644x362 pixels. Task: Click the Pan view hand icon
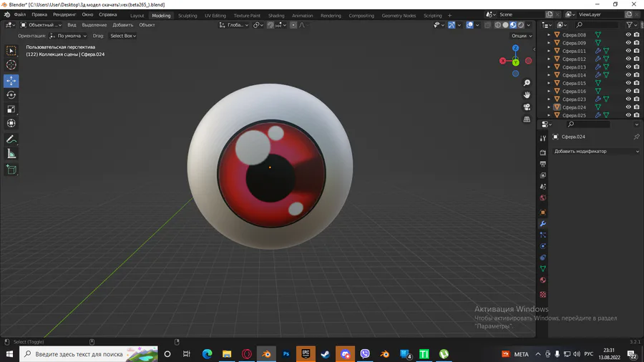pos(527,95)
